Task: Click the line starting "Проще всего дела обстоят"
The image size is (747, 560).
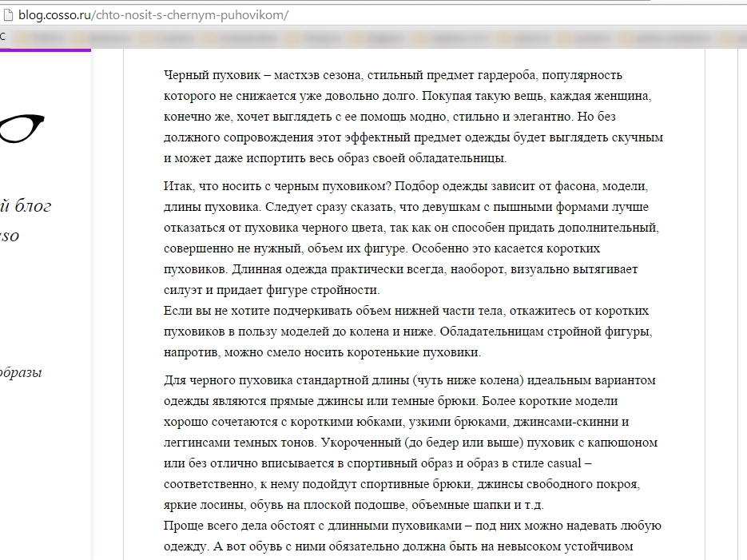Action: [x=412, y=526]
